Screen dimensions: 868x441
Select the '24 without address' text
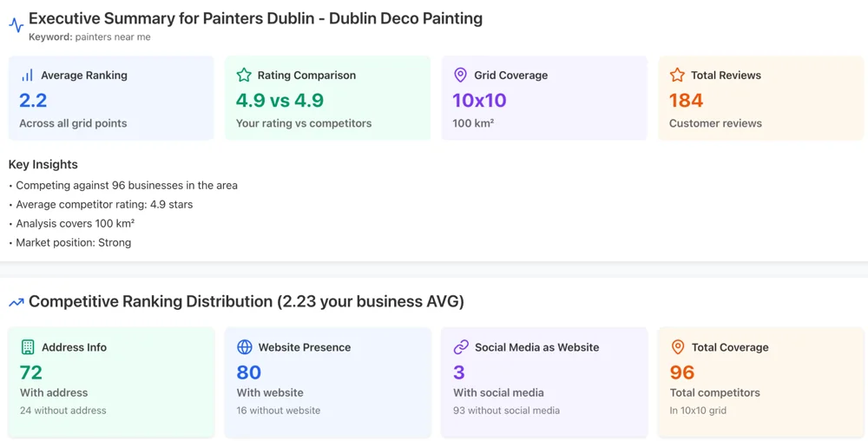click(63, 411)
